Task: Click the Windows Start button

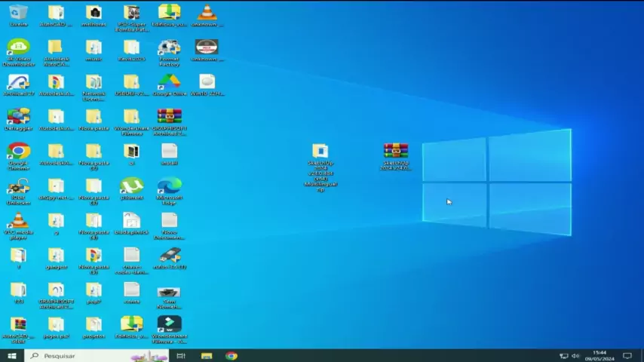Action: (x=11, y=355)
